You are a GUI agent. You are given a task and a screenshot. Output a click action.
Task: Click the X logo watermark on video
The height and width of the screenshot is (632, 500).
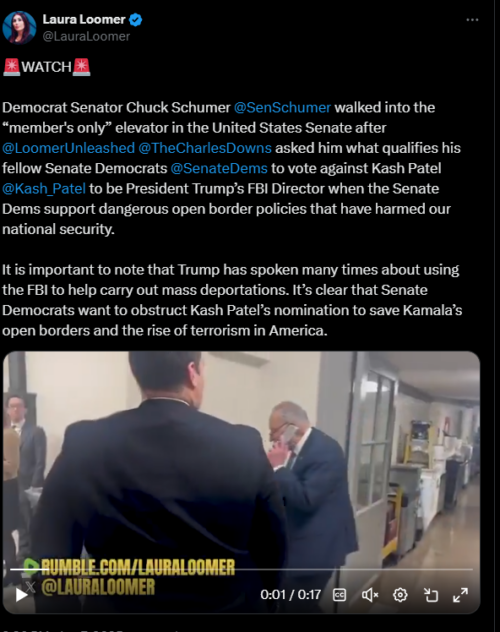(x=30, y=586)
